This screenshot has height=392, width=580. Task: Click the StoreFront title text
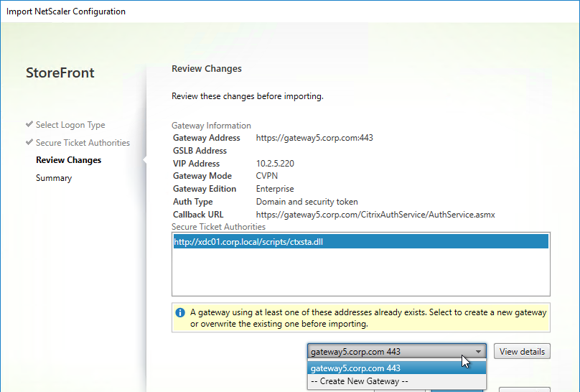tap(60, 73)
